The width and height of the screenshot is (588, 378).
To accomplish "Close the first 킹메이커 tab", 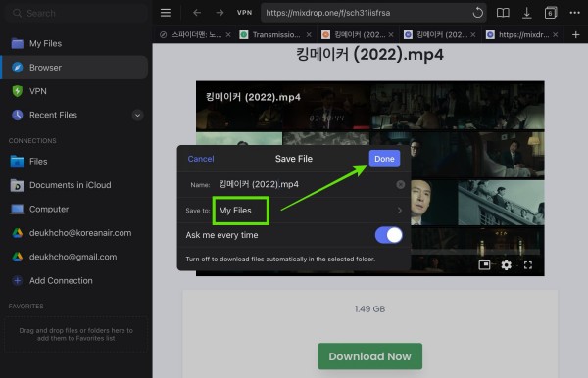I will click(x=391, y=35).
